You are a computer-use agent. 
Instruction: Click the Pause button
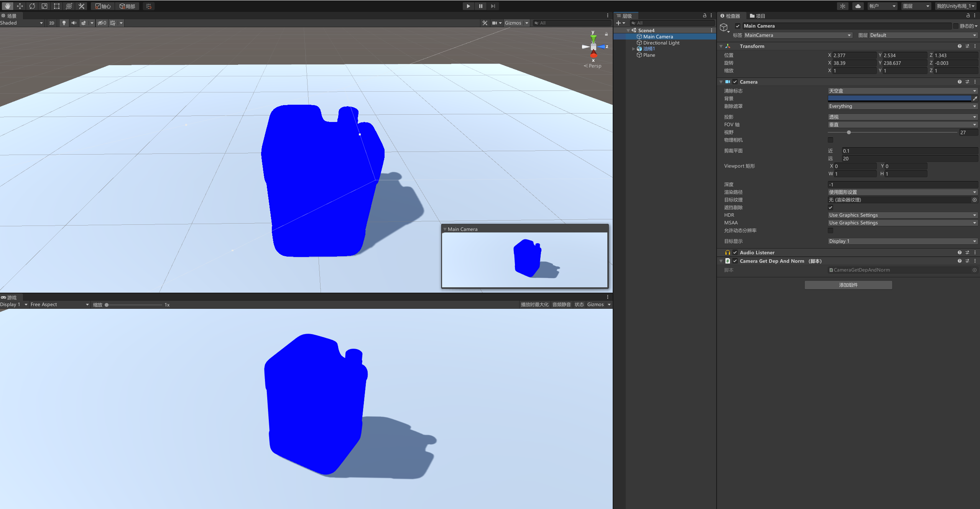coord(480,6)
